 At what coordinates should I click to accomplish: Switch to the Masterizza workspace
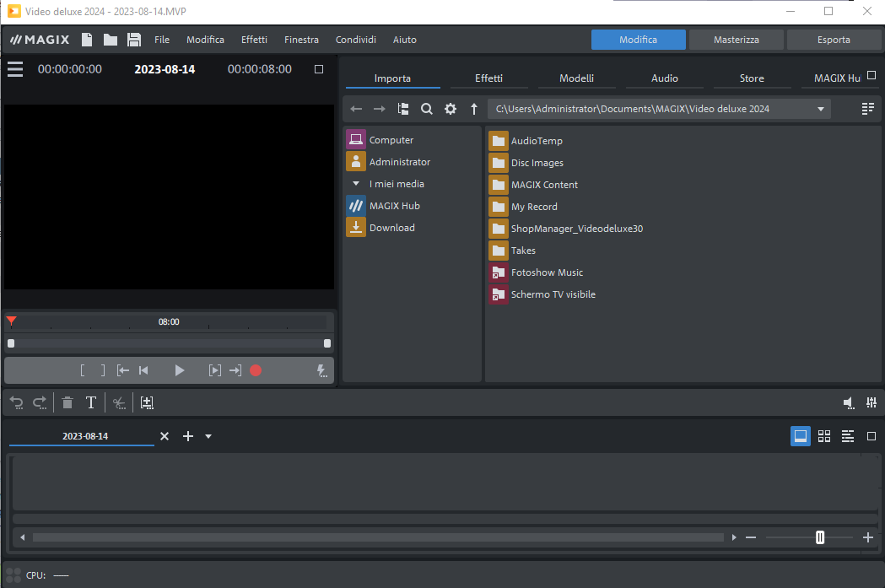736,40
